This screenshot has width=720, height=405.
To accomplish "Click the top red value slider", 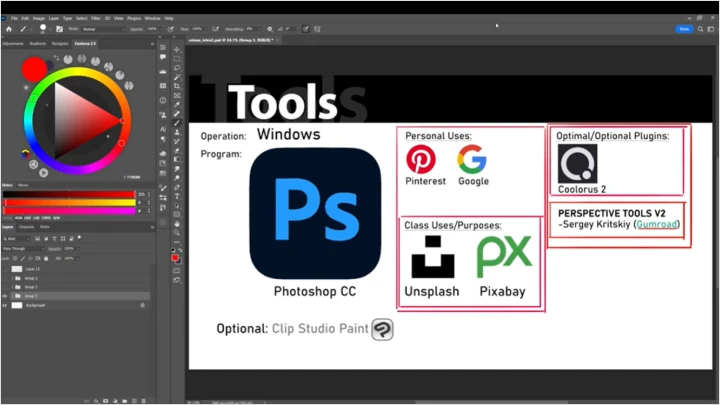I will click(x=69, y=194).
